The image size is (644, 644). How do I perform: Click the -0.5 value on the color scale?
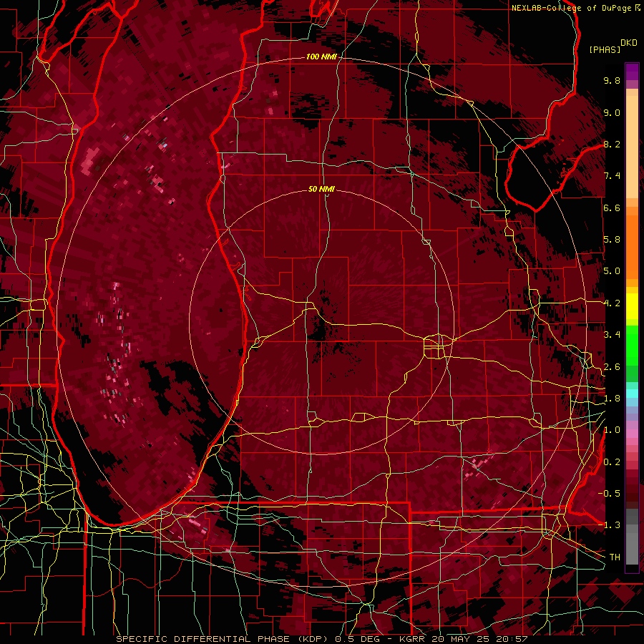coord(609,494)
